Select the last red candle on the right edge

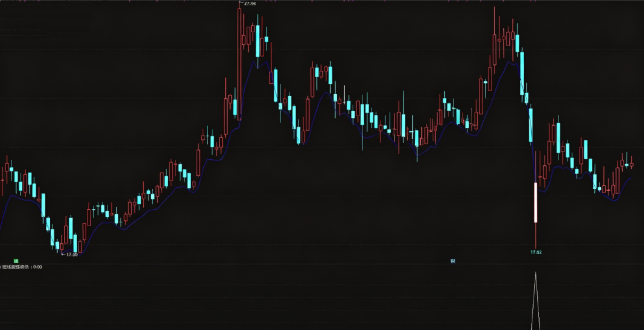(x=632, y=164)
